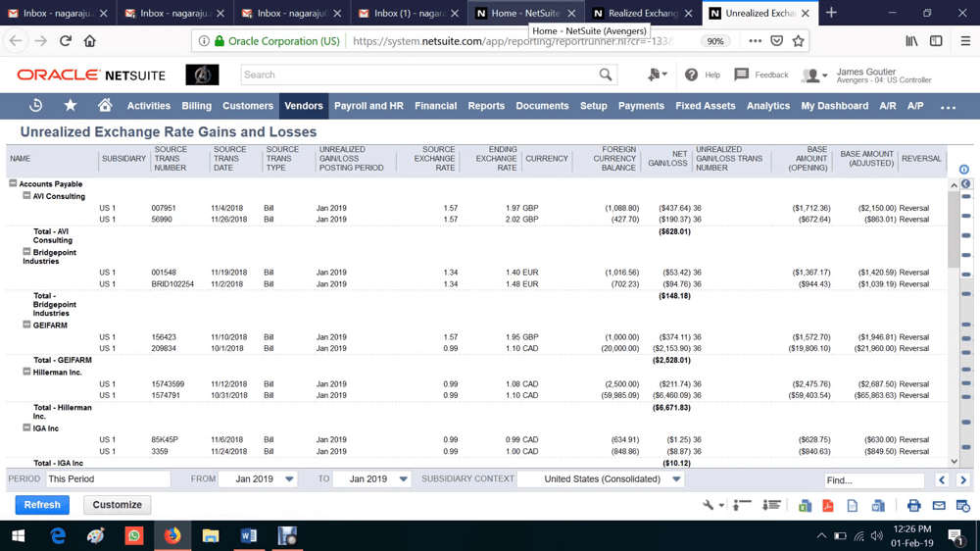Schedule the report calendar icon
The image size is (980, 551).
[963, 505]
